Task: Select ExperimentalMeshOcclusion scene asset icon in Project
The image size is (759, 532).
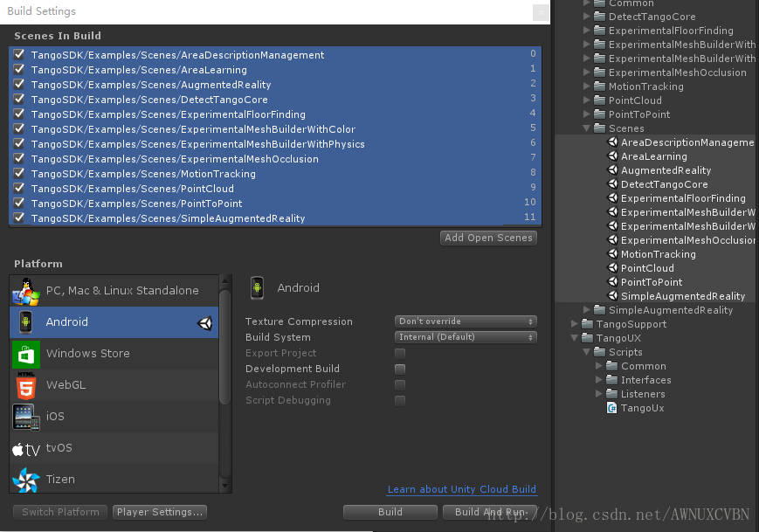Action: (x=613, y=240)
